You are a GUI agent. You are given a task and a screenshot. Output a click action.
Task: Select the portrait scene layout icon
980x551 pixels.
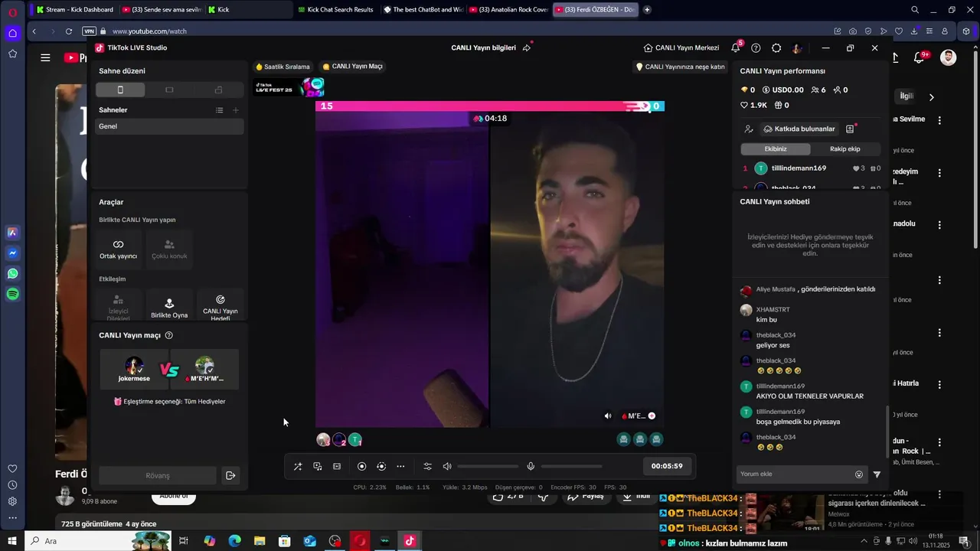pos(120,90)
